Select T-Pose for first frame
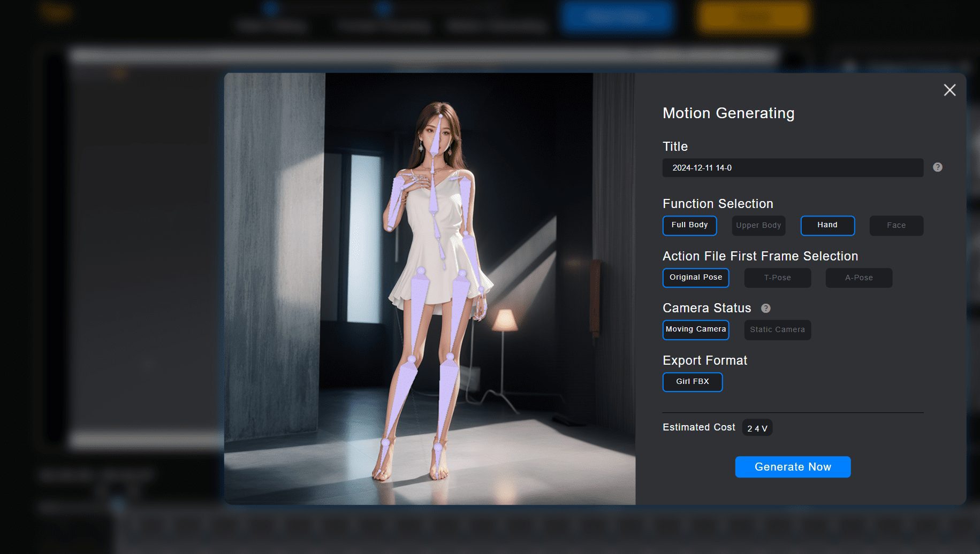The height and width of the screenshot is (554, 980). point(777,278)
